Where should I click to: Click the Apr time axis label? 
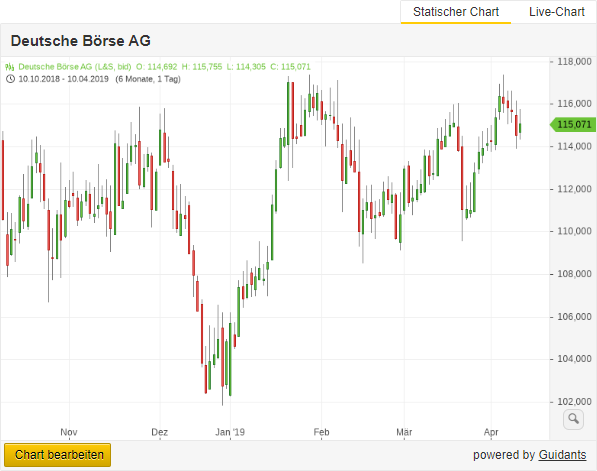coord(491,432)
